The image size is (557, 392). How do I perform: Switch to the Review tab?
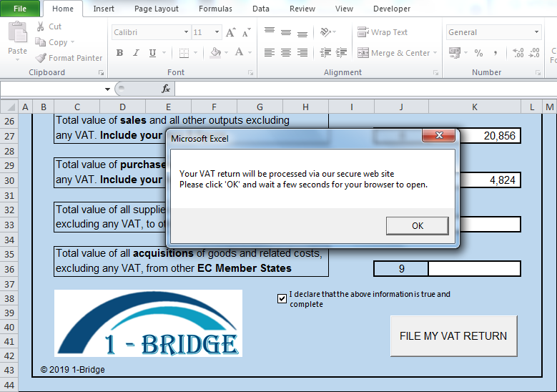(x=302, y=9)
